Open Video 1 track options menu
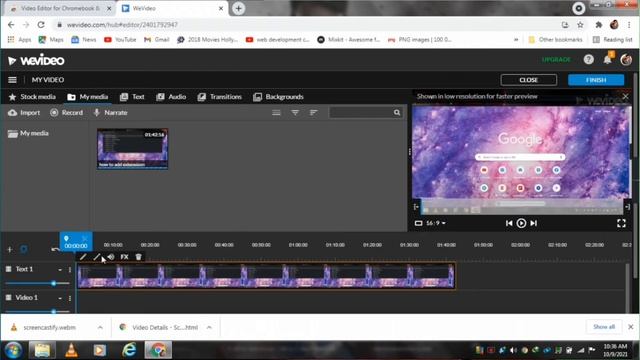This screenshot has height=360, width=640. click(x=70, y=298)
